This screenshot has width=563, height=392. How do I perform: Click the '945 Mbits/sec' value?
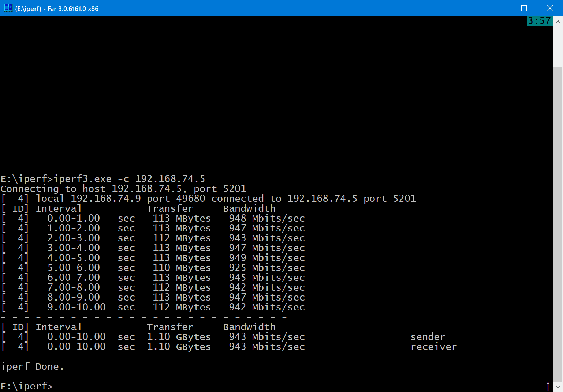[267, 278]
